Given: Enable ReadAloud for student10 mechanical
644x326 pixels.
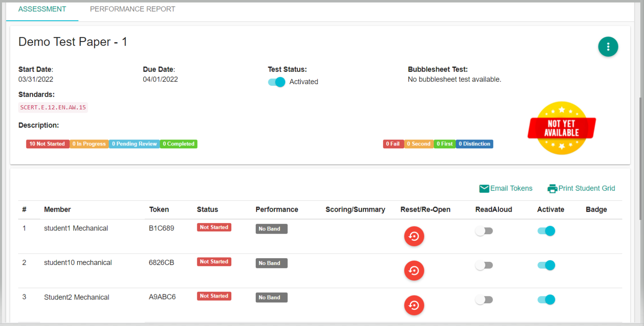Looking at the screenshot, I should 484,265.
